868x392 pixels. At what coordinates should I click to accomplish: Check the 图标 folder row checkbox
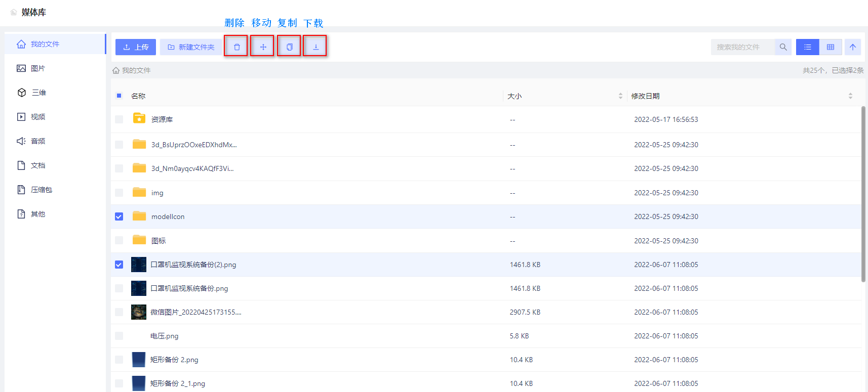tap(119, 241)
